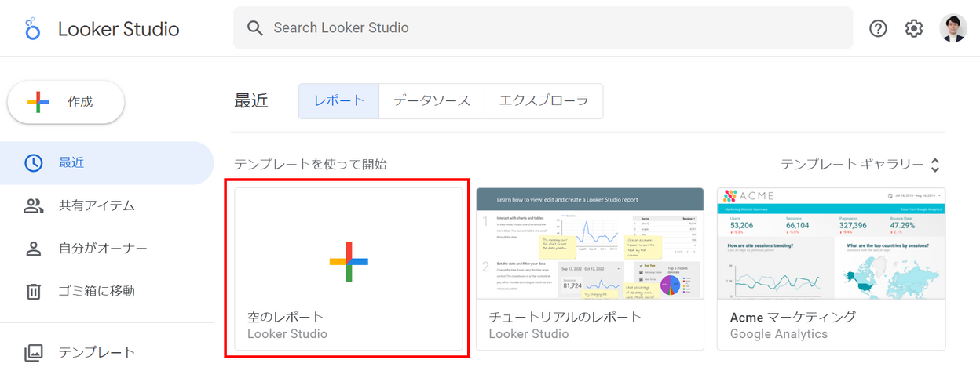Viewport: 980px width, 389px height.
Task: Open the user account avatar
Action: pos(953,28)
